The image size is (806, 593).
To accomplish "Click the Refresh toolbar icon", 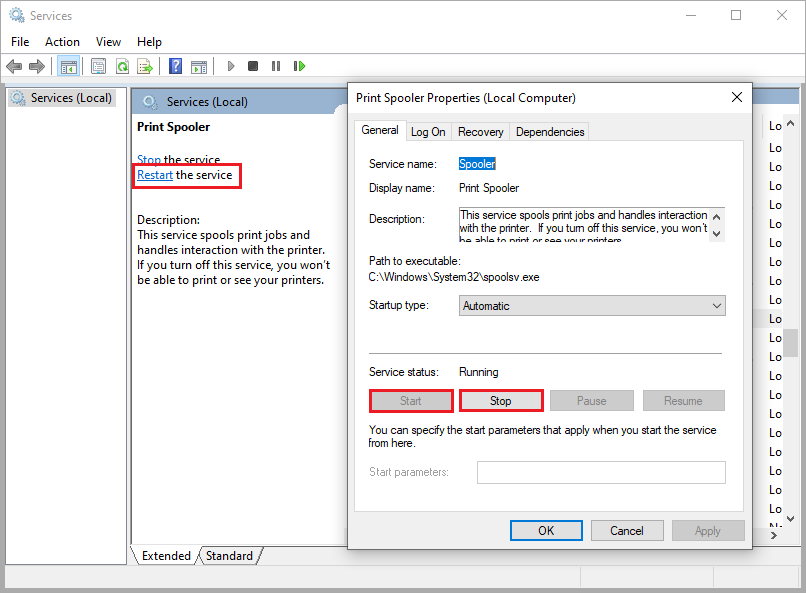I will click(x=122, y=67).
